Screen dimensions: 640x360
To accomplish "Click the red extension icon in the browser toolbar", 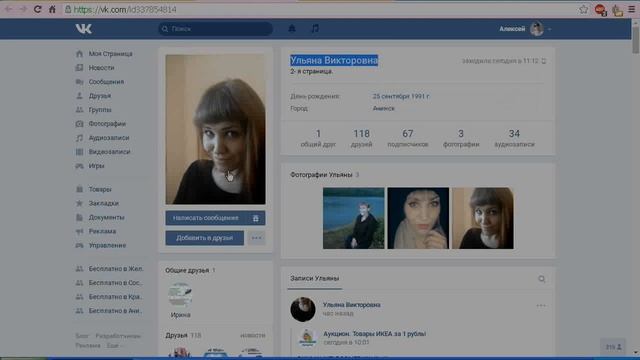I will (600, 10).
